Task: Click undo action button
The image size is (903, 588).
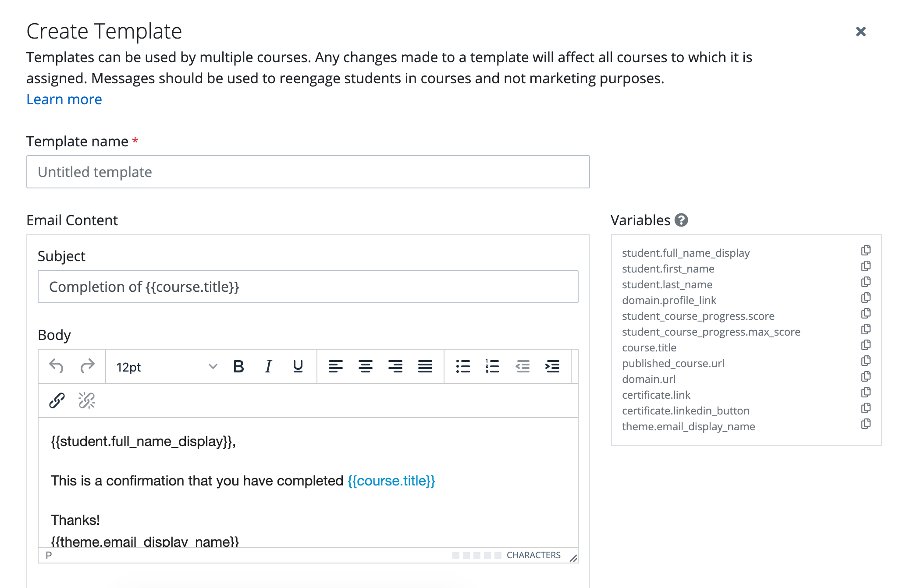Action: pos(57,367)
